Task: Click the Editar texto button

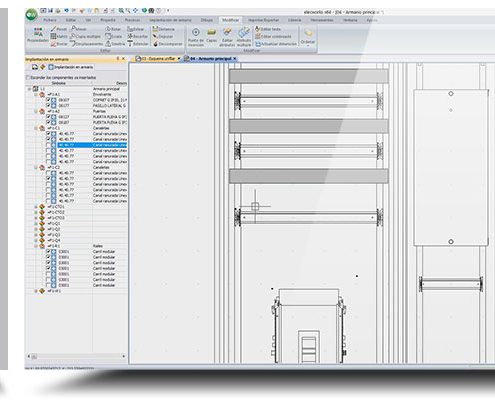Action: (268, 29)
